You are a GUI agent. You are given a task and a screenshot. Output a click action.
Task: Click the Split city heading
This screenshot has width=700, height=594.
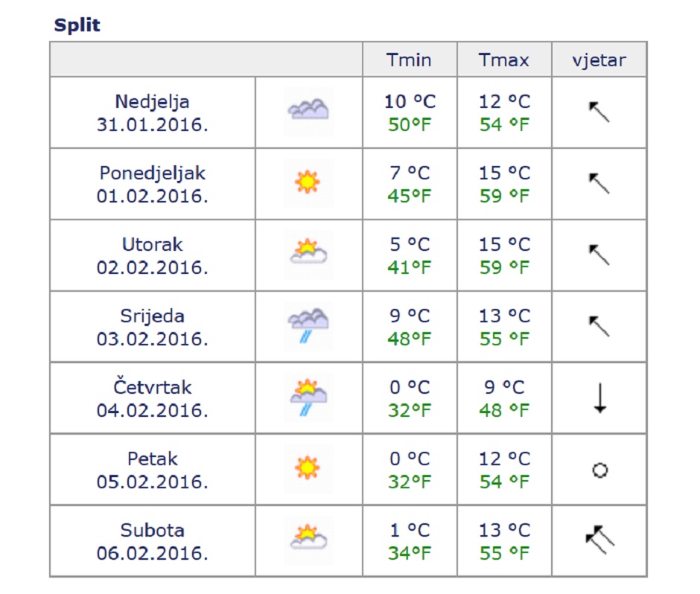pos(77,25)
